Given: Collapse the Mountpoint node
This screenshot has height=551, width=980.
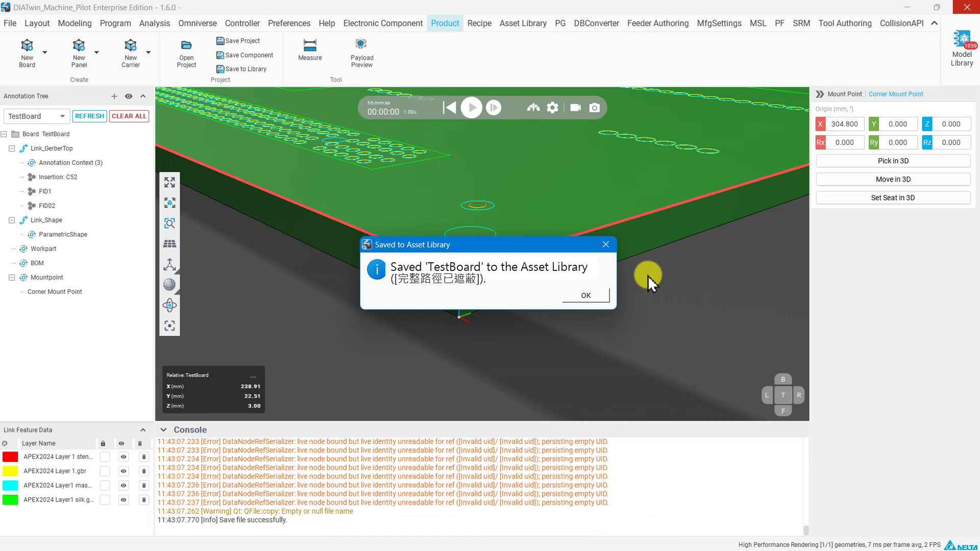Looking at the screenshot, I should tap(12, 278).
